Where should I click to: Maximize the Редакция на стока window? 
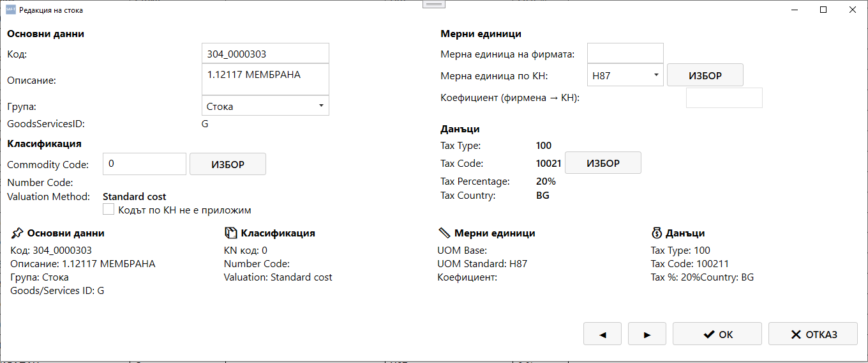[x=823, y=10]
